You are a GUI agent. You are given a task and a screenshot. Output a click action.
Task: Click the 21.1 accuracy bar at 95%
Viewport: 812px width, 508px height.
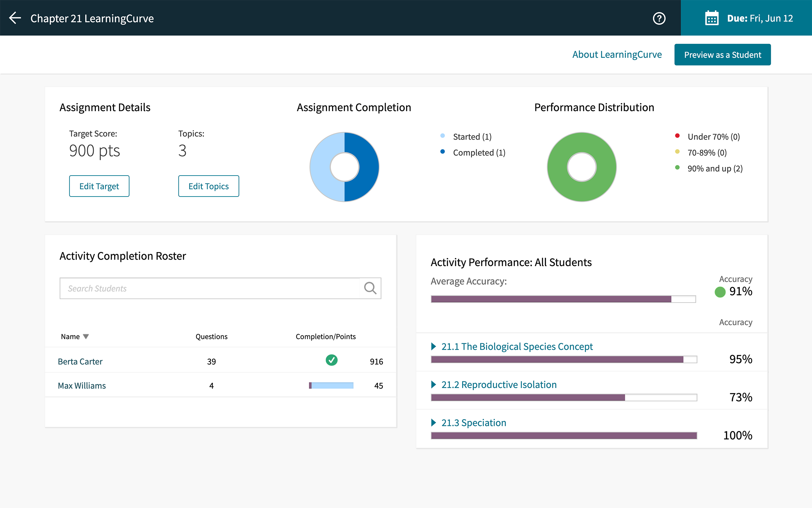[x=564, y=359]
